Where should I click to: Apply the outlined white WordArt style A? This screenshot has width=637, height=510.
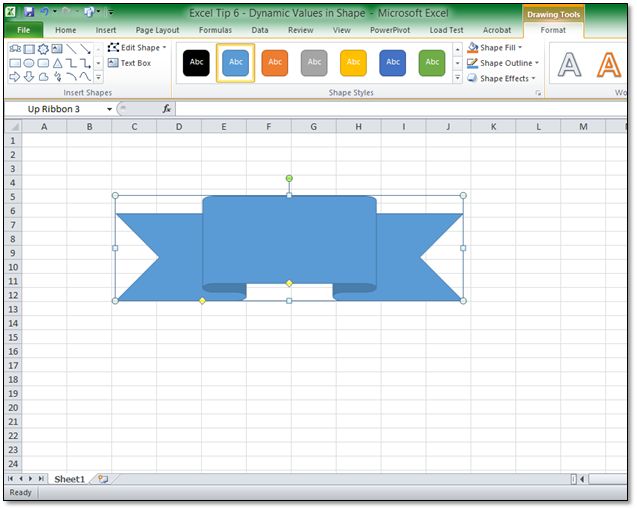(570, 65)
